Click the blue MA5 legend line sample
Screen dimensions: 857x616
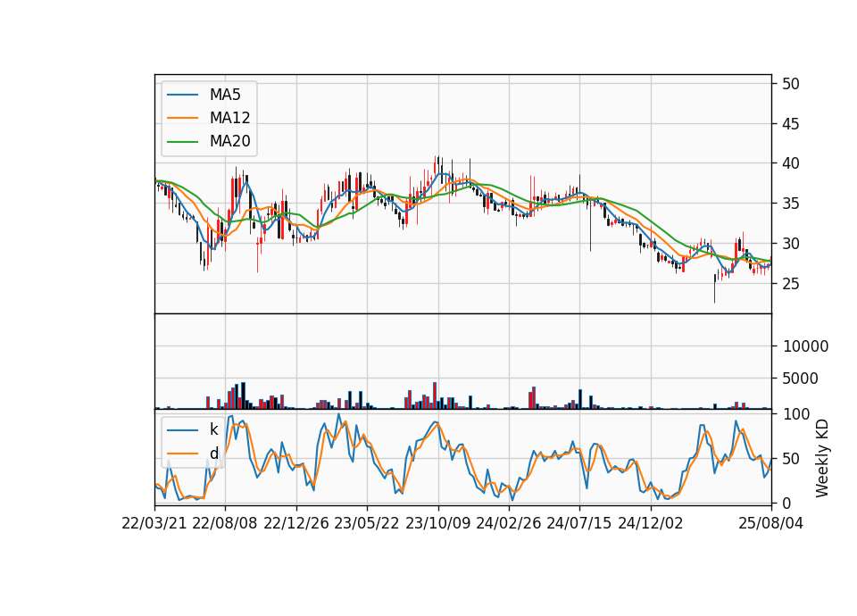click(x=183, y=96)
